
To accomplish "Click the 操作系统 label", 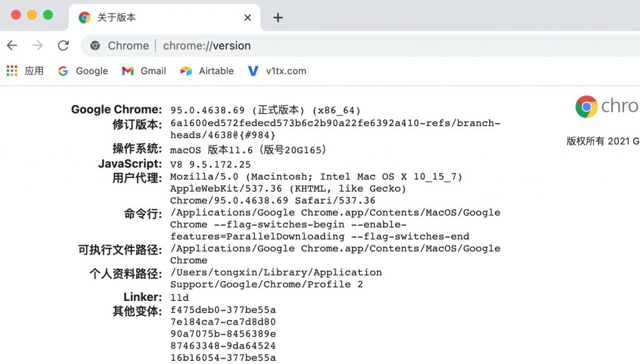I will click(x=137, y=149).
